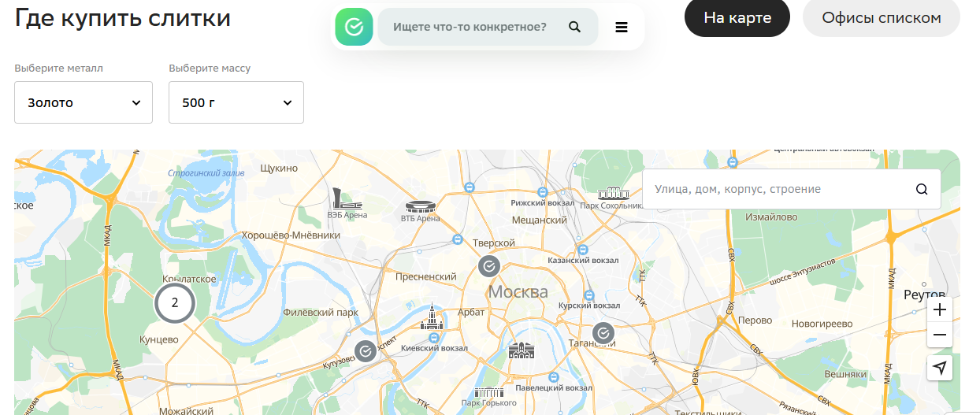Switch to the Офисы списком view
Viewport: 980px width, 415px height.
(881, 17)
